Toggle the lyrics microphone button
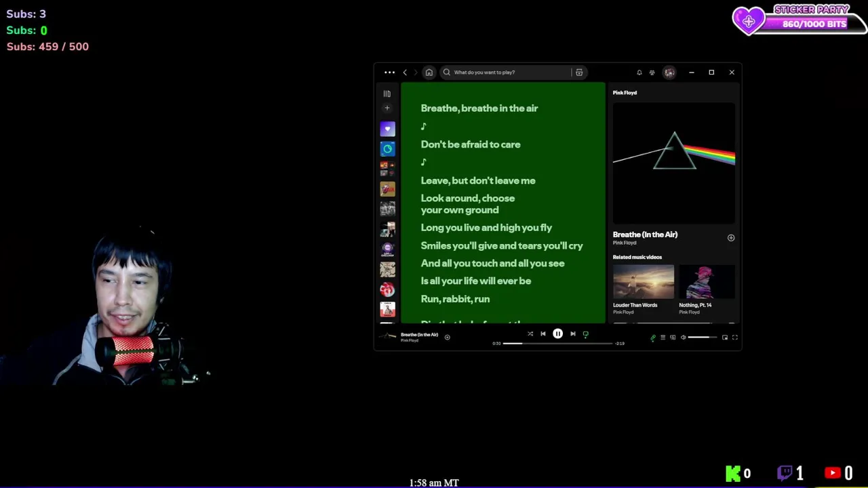Screen dimensions: 868x488 point(653,338)
